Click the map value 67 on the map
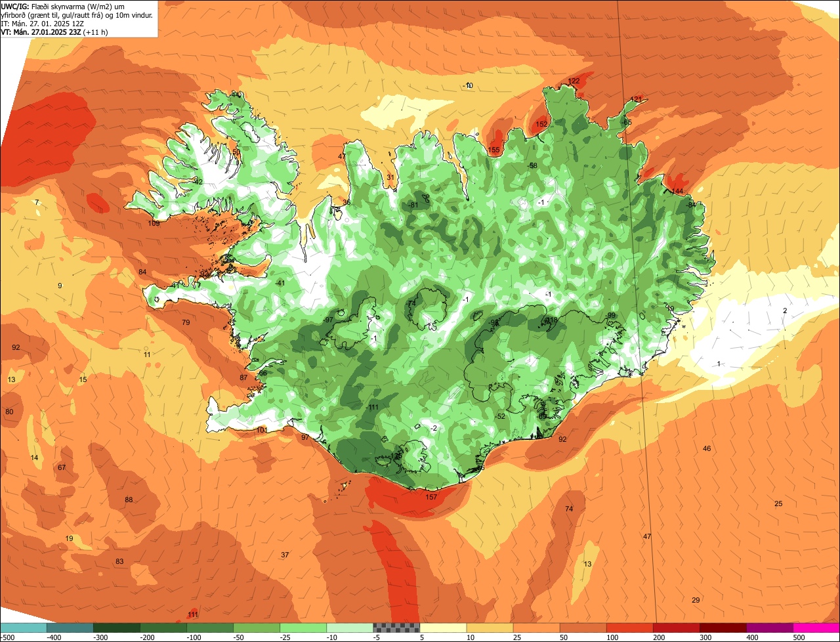This screenshot has height=642, width=840. tap(62, 467)
